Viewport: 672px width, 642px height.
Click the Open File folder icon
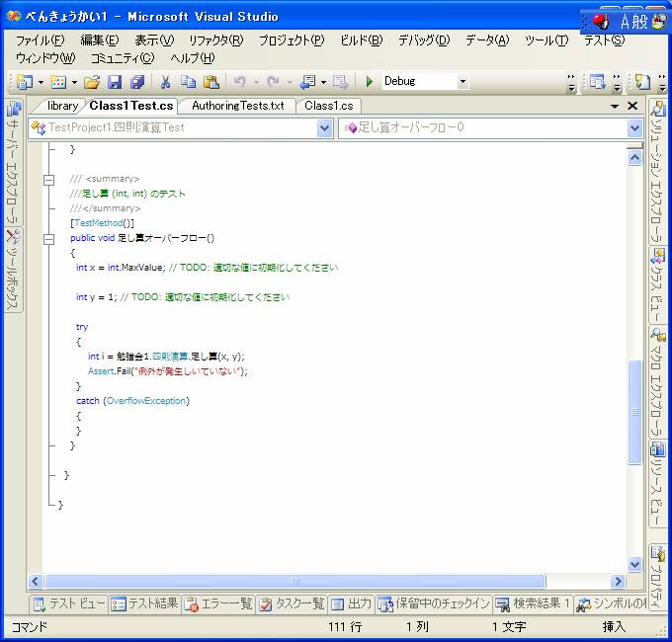click(92, 82)
